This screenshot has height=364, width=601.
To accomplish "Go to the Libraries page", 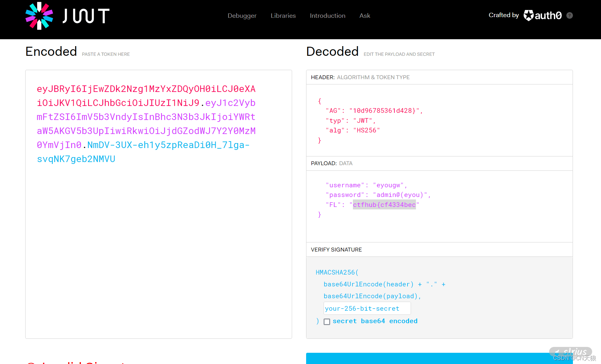I will [x=283, y=16].
